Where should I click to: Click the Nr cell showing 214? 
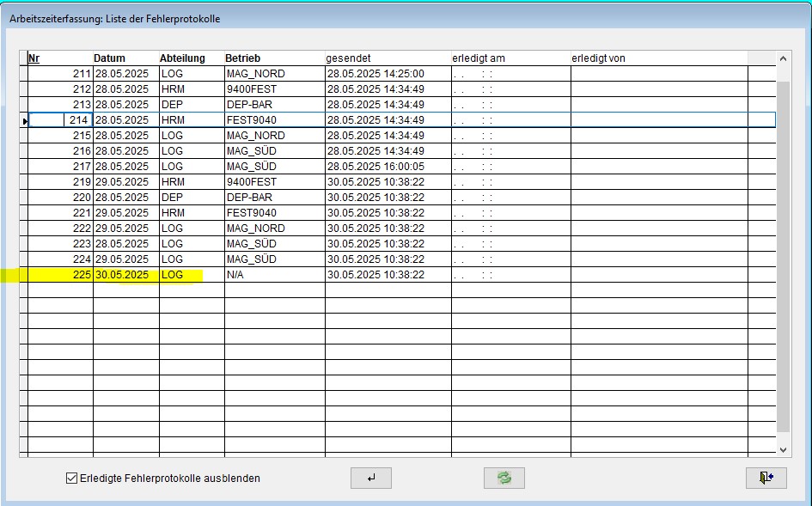(61, 120)
